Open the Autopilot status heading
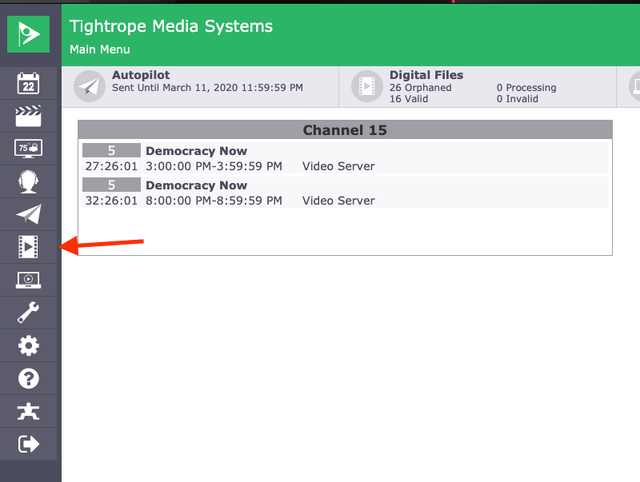Viewport: 640px width, 482px height. [141, 75]
